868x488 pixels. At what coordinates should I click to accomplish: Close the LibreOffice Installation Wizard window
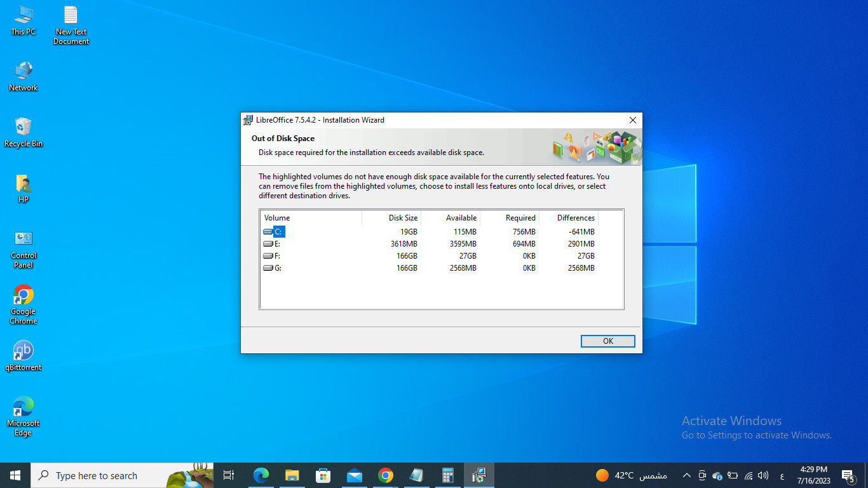click(x=632, y=120)
